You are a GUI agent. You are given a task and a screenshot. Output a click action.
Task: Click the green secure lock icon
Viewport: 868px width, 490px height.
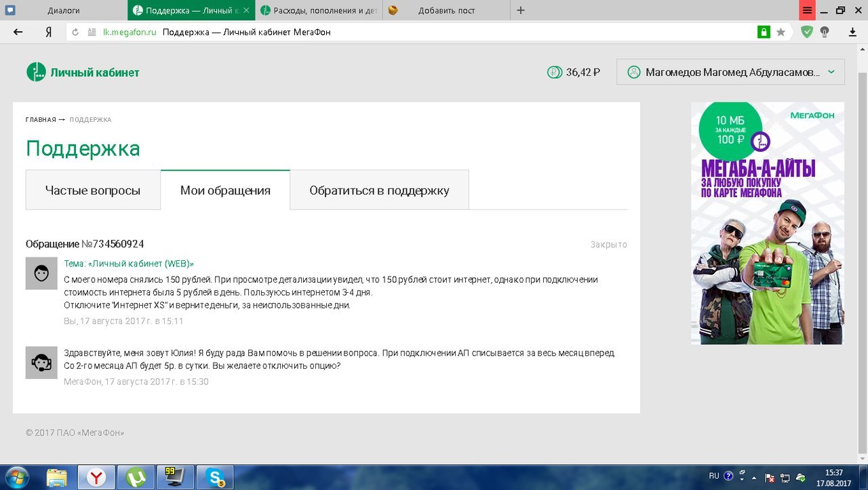pyautogui.click(x=764, y=32)
